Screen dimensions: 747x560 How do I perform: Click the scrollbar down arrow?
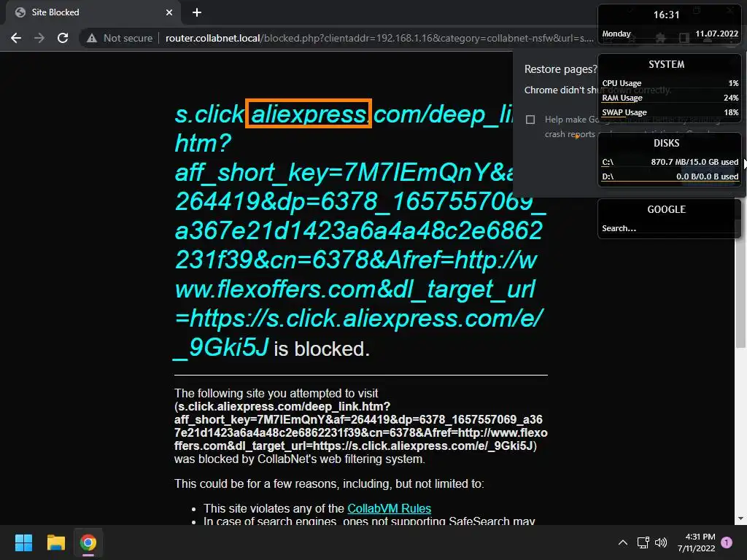click(740, 518)
